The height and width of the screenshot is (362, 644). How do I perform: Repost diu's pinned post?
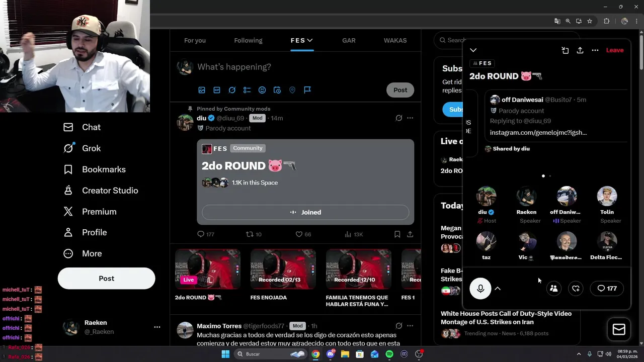click(254, 234)
